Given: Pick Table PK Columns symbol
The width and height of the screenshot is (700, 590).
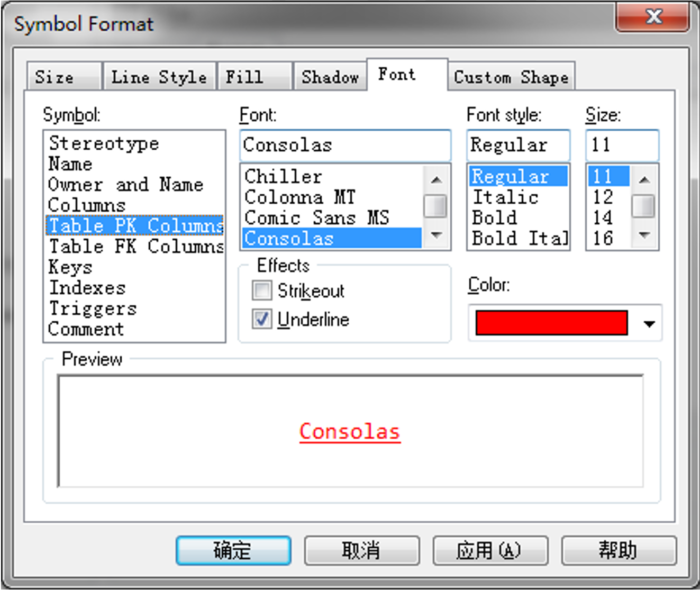Looking at the screenshot, I should tap(134, 225).
